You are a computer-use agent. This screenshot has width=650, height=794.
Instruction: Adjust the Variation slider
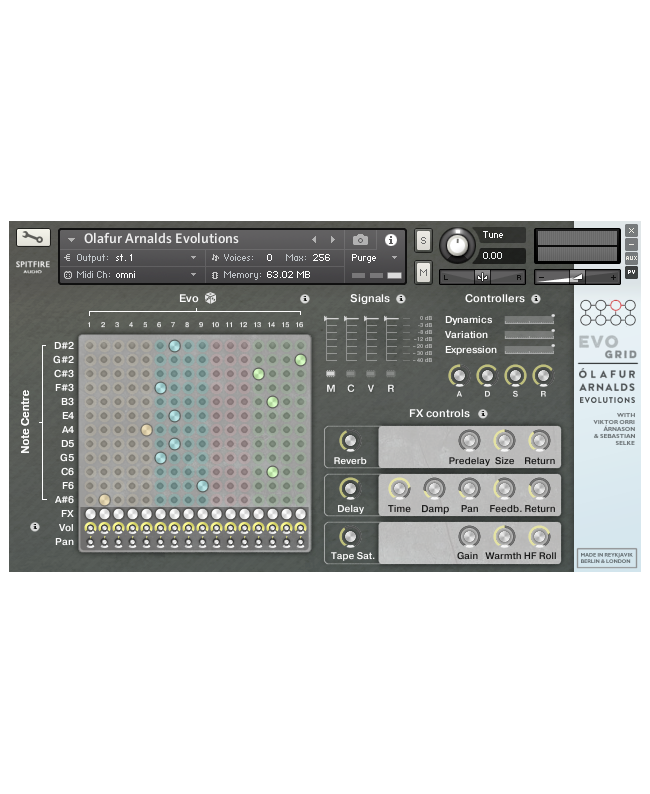pyautogui.click(x=529, y=335)
